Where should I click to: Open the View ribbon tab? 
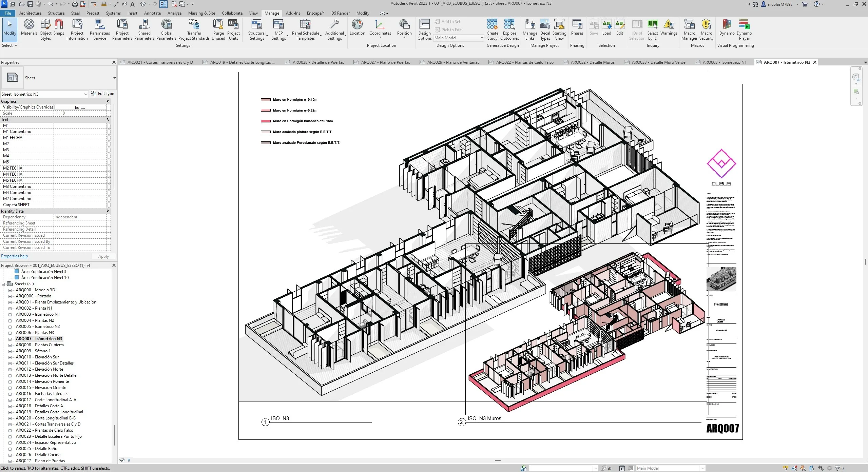click(253, 13)
